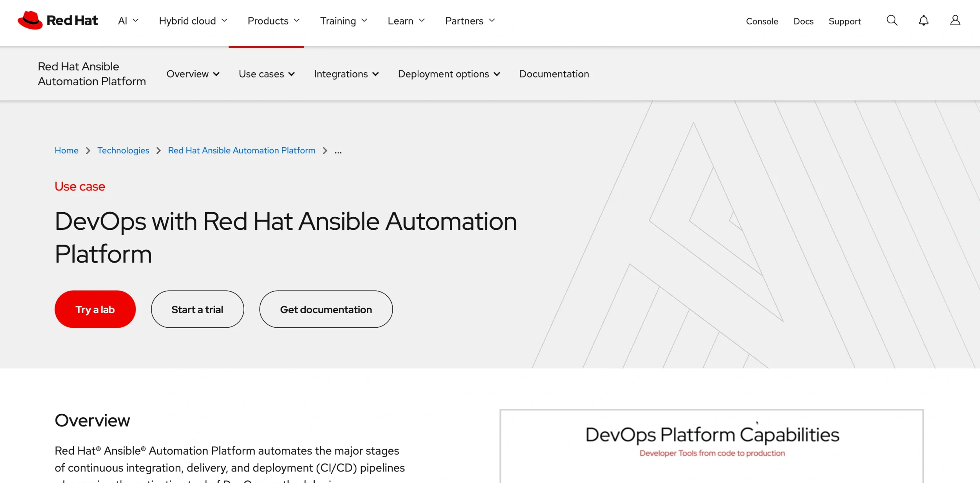Open notifications bell icon
980x483 pixels.
[x=924, y=21]
